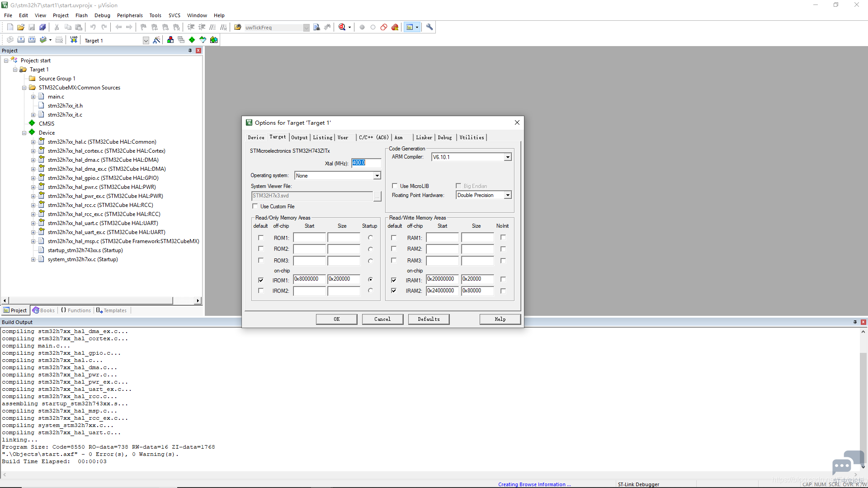Open the configuration wrench icon
Image resolution: width=868 pixels, height=488 pixels.
429,27
